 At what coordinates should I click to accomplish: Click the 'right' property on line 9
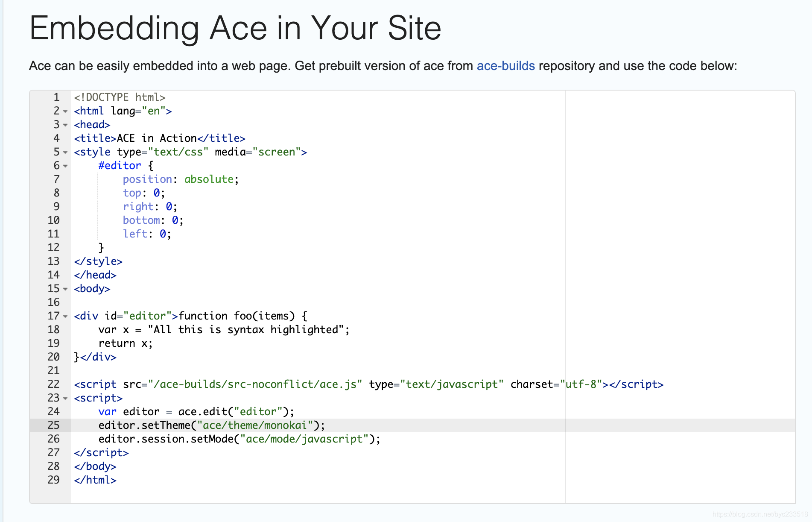138,207
